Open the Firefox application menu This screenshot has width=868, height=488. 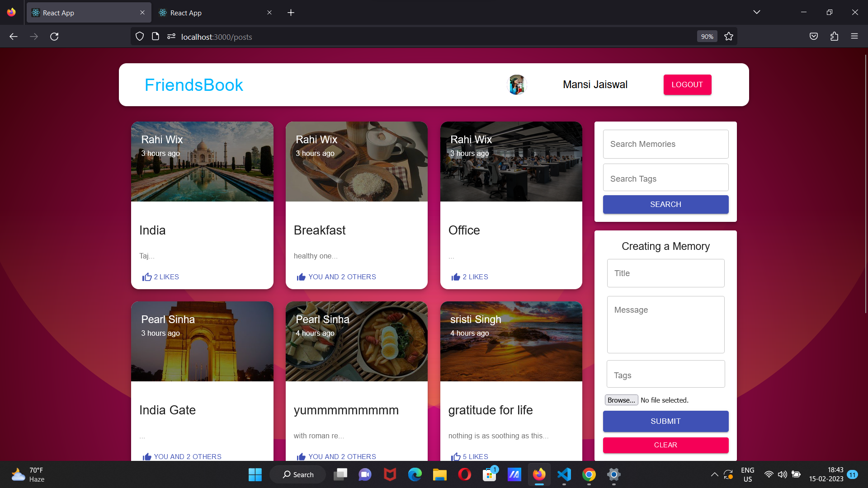tap(855, 36)
